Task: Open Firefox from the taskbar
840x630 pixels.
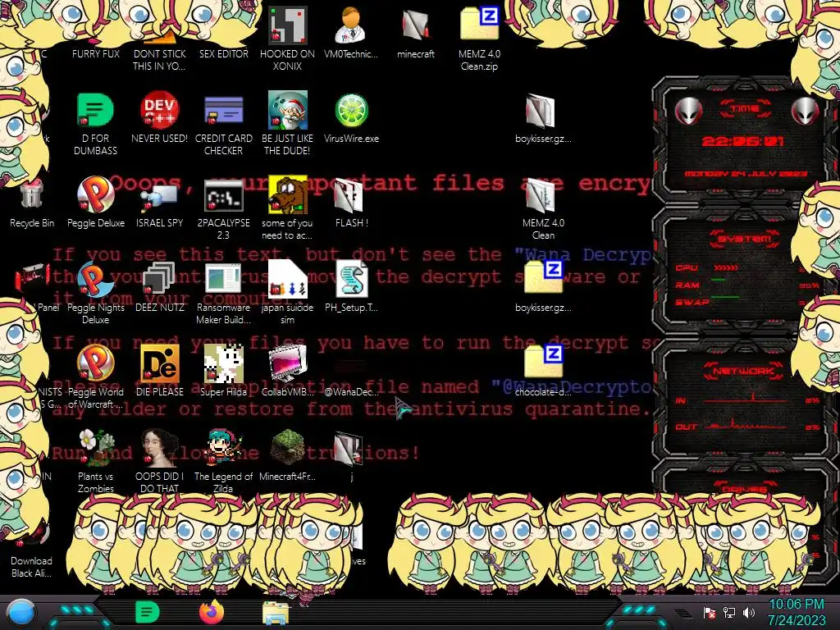Action: 212,612
